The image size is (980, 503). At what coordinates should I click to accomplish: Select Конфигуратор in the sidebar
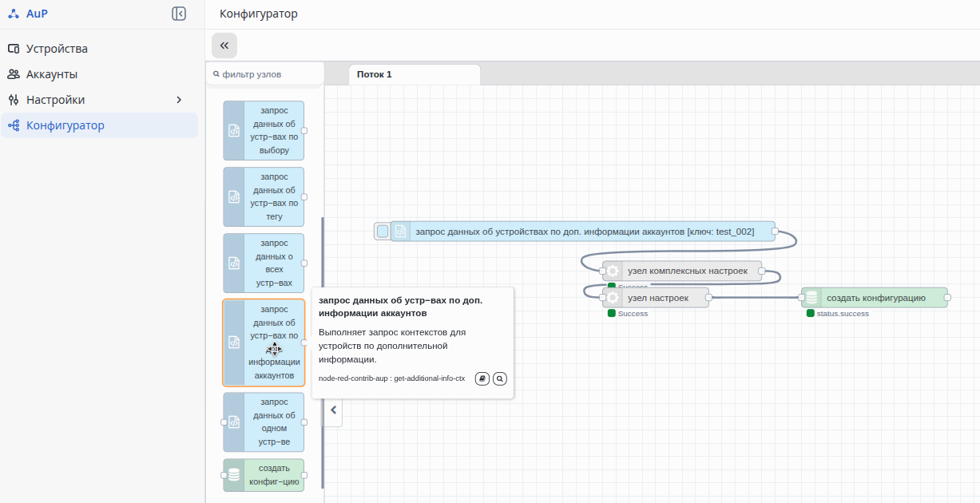pyautogui.click(x=99, y=125)
